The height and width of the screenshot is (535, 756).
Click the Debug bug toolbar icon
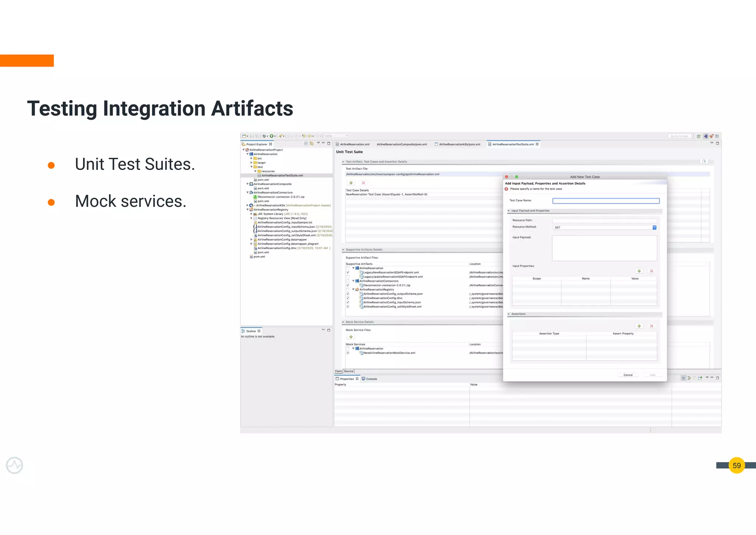[x=264, y=136]
